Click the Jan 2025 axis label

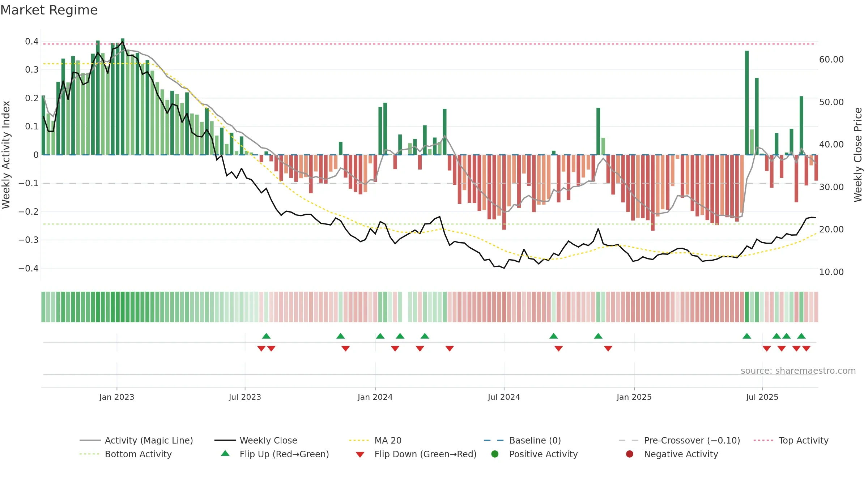[634, 397]
